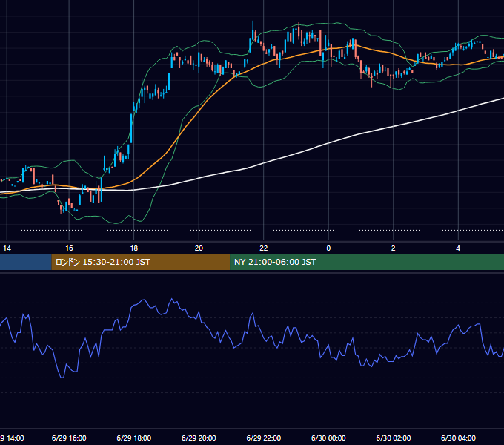Click hour label 0 on upper axis
The width and height of the screenshot is (504, 445).
pyautogui.click(x=328, y=248)
